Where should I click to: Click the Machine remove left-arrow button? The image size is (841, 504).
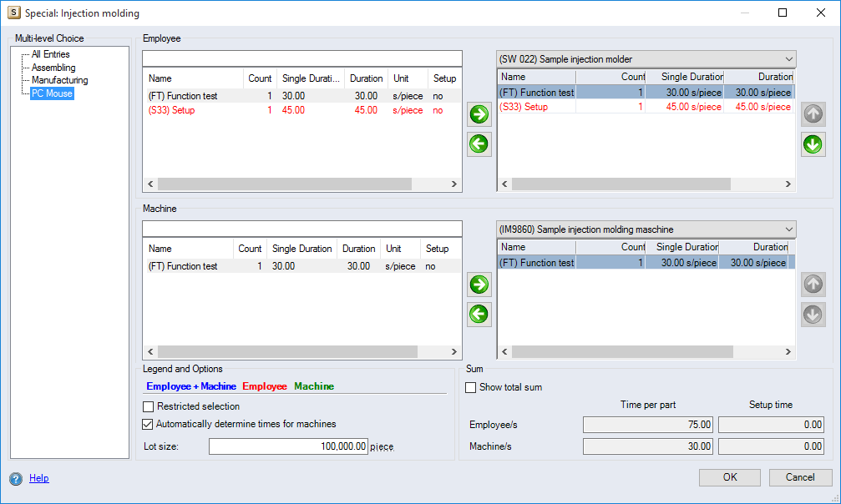pyautogui.click(x=479, y=315)
